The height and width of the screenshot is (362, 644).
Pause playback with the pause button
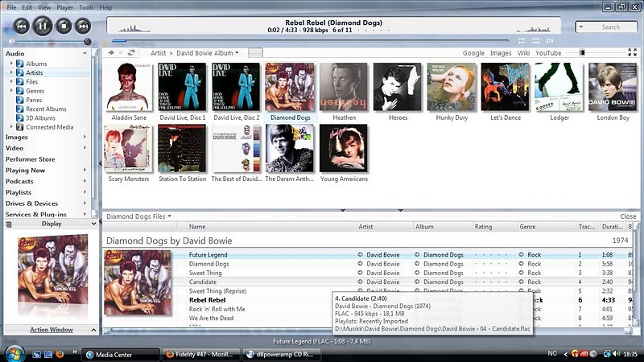[x=43, y=26]
